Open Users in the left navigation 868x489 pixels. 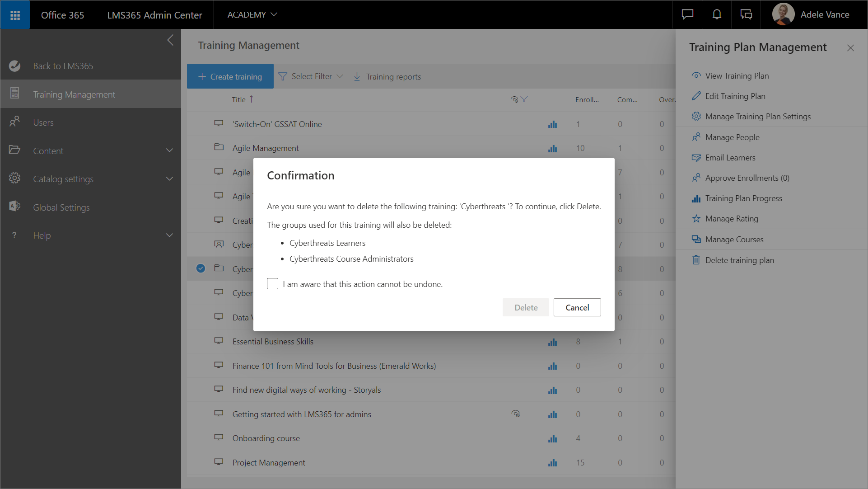click(x=43, y=122)
